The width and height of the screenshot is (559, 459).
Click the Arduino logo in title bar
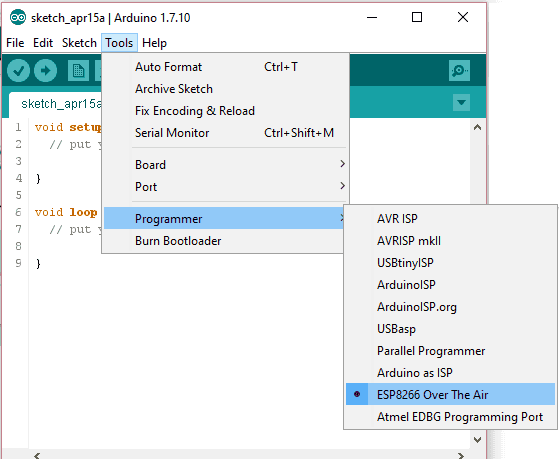coord(17,17)
